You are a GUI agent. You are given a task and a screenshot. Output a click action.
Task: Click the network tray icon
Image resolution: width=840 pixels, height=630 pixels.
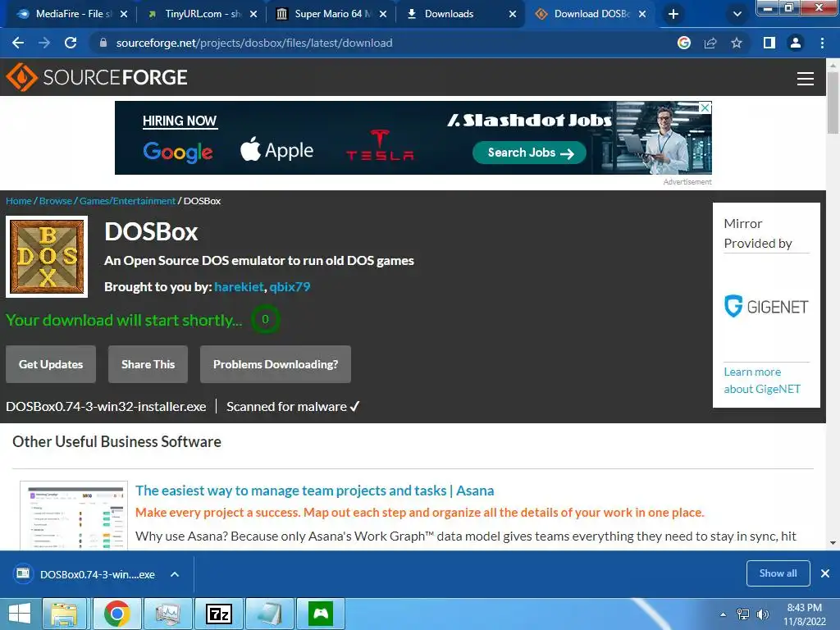click(x=743, y=614)
